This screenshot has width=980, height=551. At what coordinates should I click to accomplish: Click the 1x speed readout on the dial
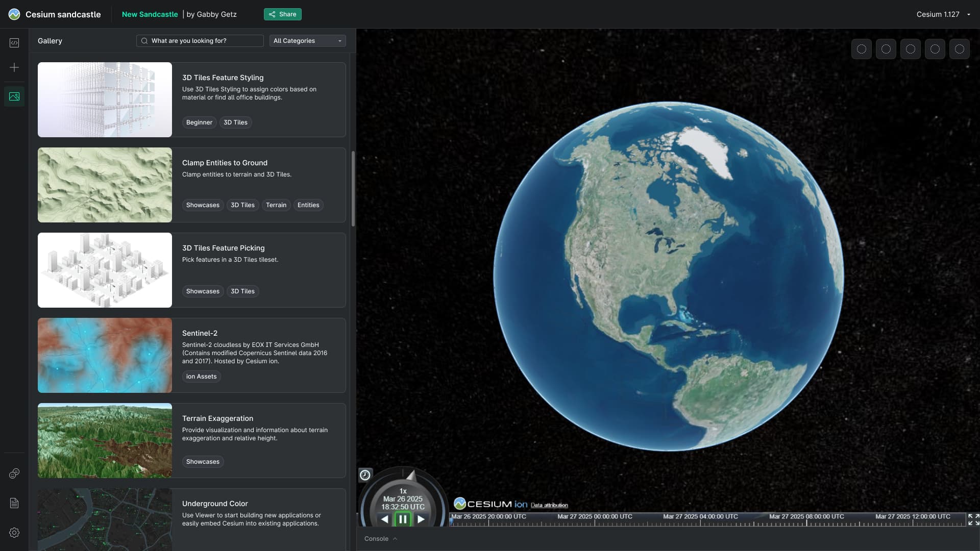point(403,491)
